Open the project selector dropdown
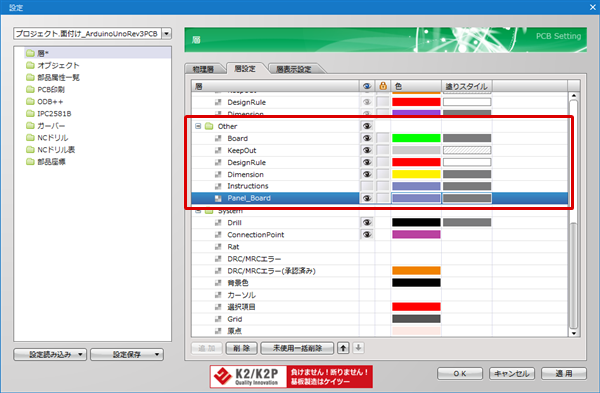 point(166,34)
